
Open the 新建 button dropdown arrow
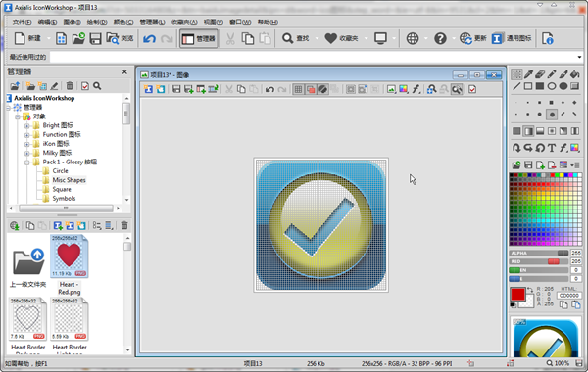pos(48,38)
